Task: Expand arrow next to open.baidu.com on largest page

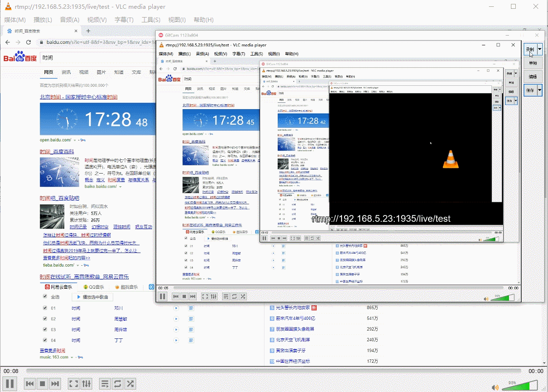Action: (75, 140)
